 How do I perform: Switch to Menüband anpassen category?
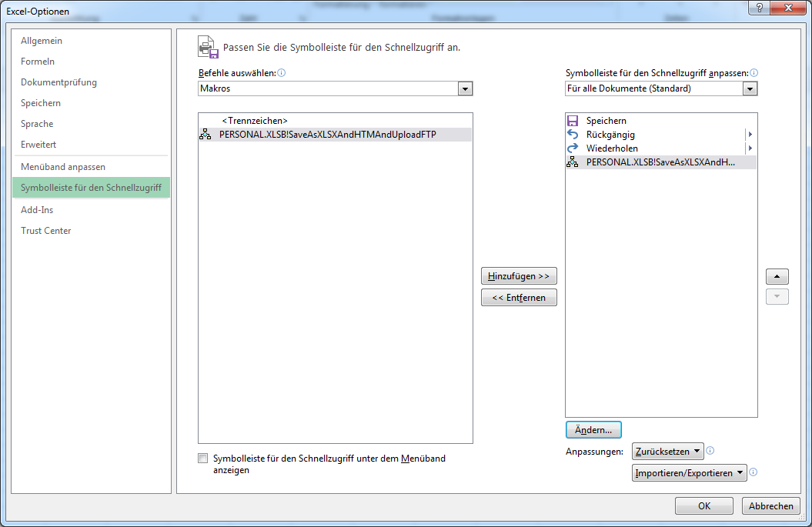coord(63,167)
